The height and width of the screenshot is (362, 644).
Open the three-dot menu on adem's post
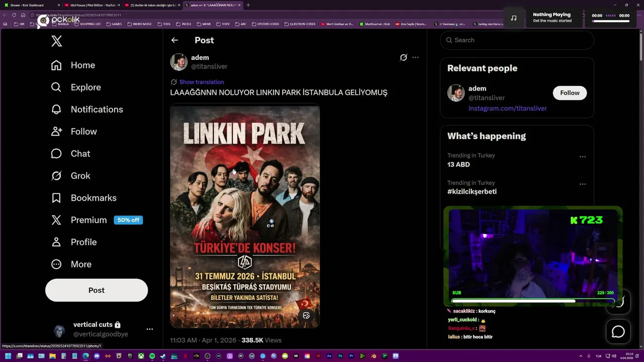(x=415, y=57)
